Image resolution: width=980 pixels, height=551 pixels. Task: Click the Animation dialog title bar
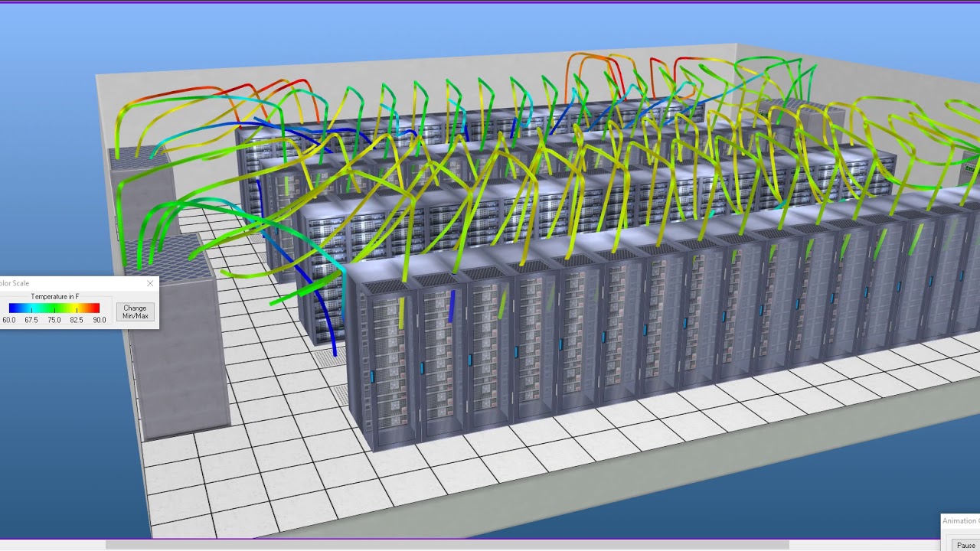coord(961,521)
